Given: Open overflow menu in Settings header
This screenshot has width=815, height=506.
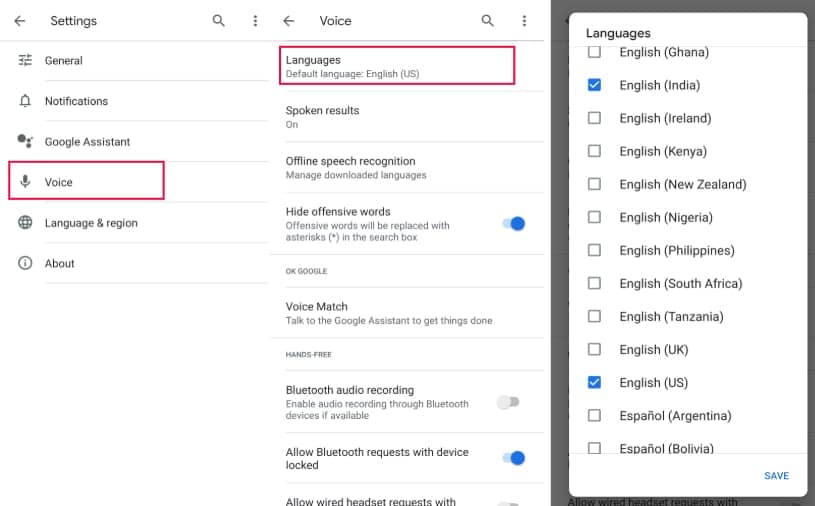Looking at the screenshot, I should click(255, 21).
